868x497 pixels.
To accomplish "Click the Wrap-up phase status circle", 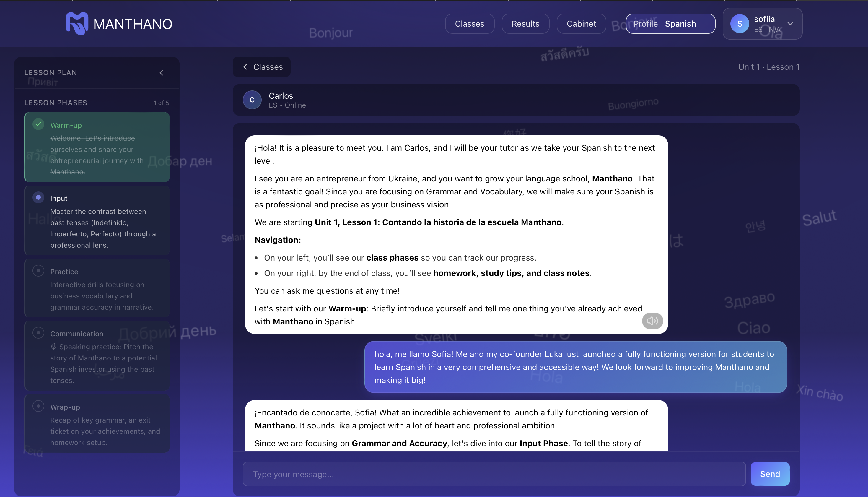I will coord(39,406).
